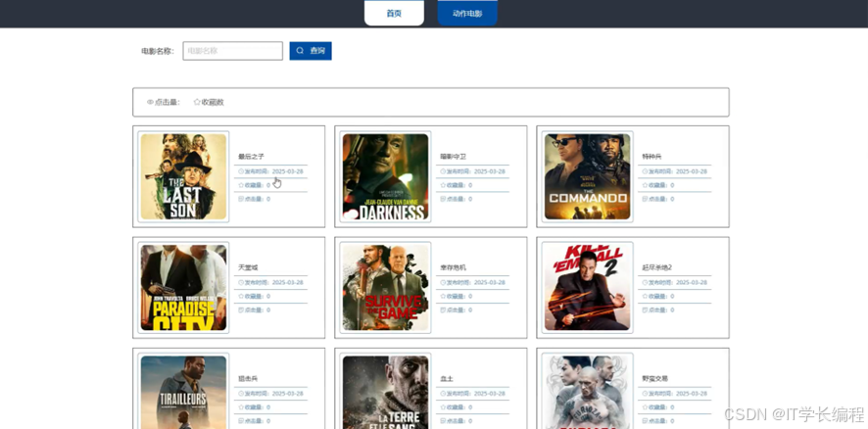Click the star icon on 特种兵 card
Image resolution: width=868 pixels, height=429 pixels.
coord(645,185)
